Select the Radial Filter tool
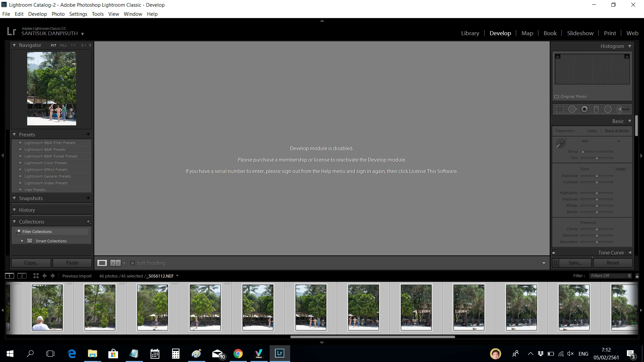The width and height of the screenshot is (644, 362). click(x=608, y=109)
